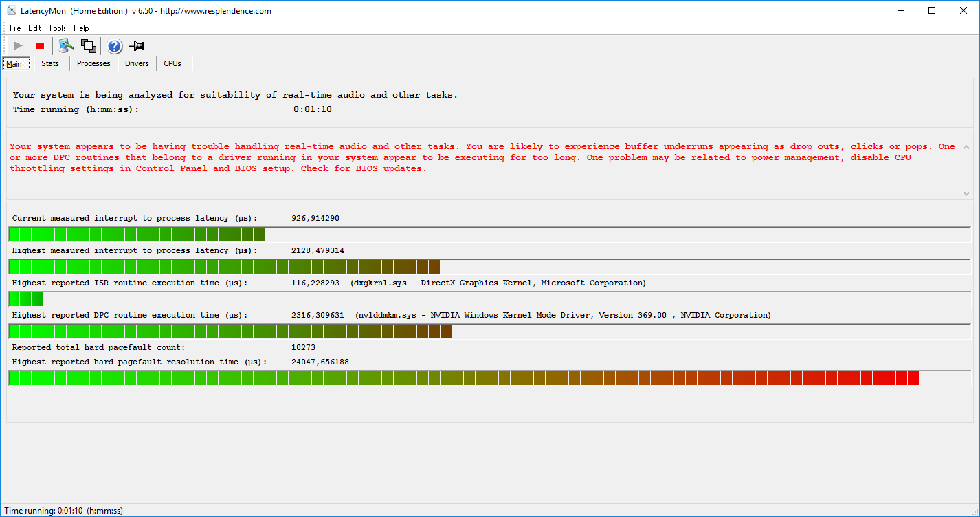
Task: Click 'Reported total hard pagefault count' label
Action: pos(98,347)
